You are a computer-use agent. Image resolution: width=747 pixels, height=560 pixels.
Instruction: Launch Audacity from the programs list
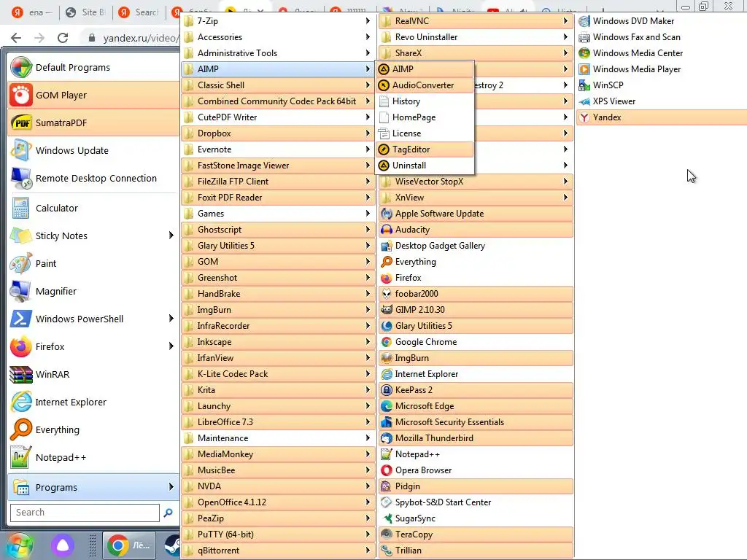(x=476, y=230)
